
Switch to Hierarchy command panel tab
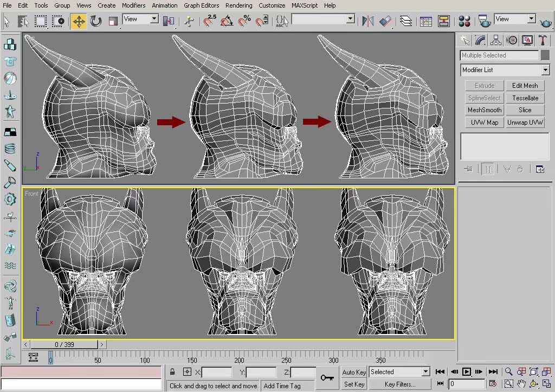click(496, 40)
